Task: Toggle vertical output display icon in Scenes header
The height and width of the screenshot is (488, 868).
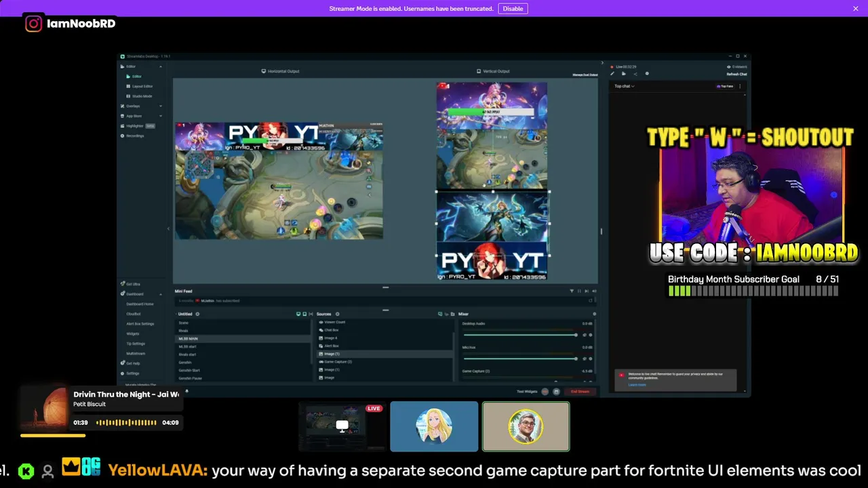Action: tap(304, 314)
